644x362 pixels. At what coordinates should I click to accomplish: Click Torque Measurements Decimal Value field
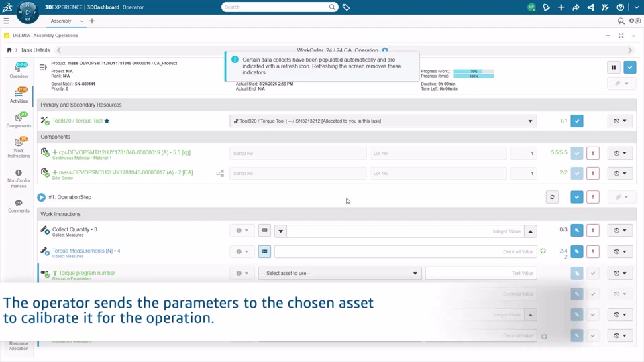[405, 251]
